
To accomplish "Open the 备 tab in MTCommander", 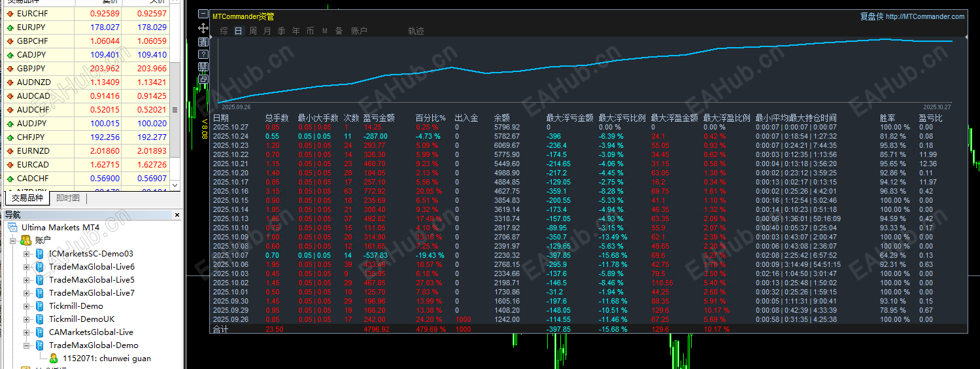I will [x=339, y=31].
